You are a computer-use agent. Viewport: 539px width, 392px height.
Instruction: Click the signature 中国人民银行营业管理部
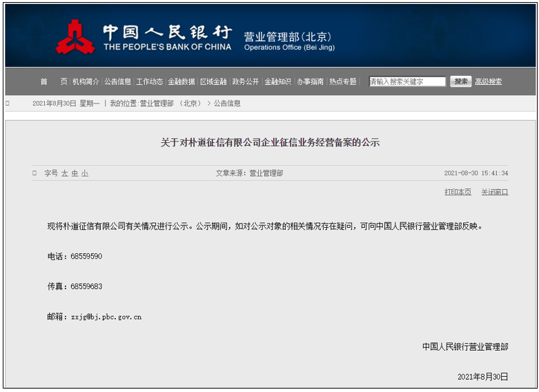[465, 346]
